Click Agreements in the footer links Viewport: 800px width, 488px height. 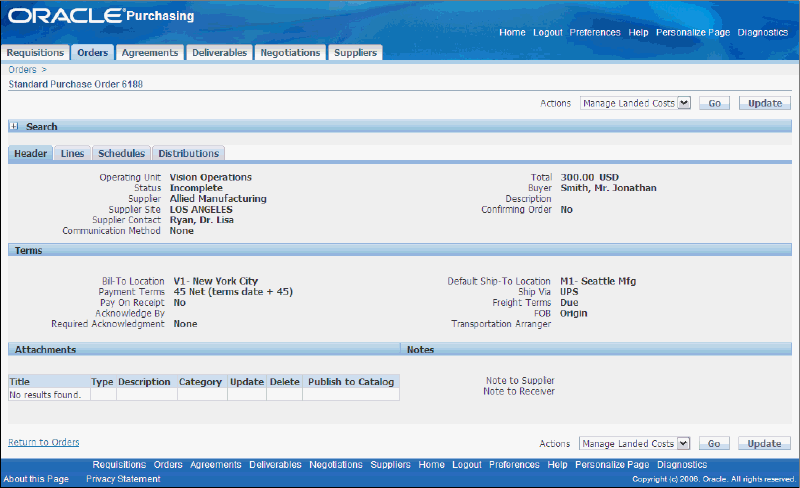(216, 465)
